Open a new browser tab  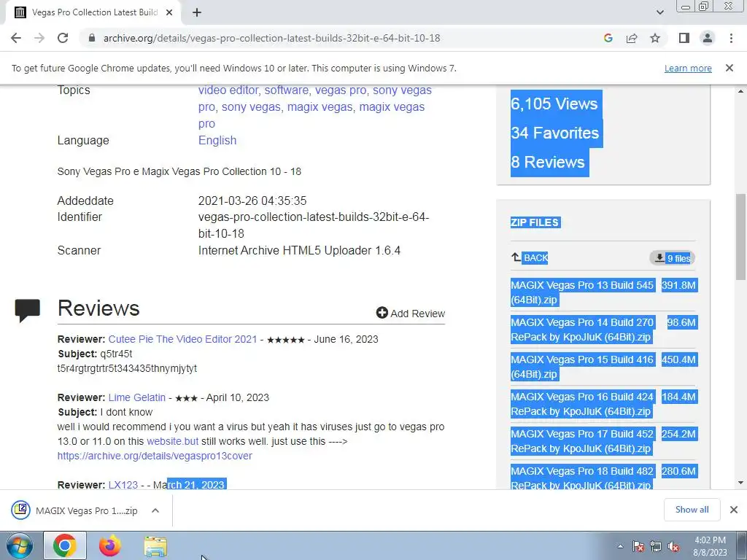(197, 13)
